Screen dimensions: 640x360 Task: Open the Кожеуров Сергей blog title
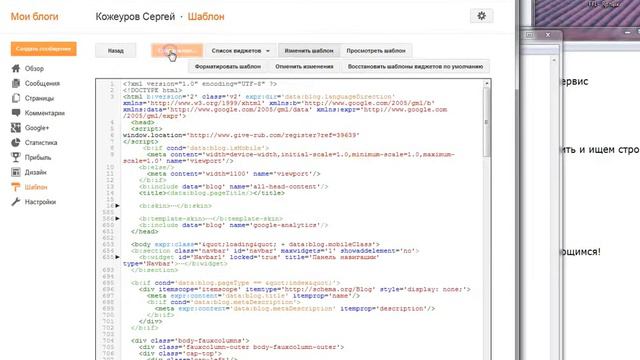pos(135,16)
